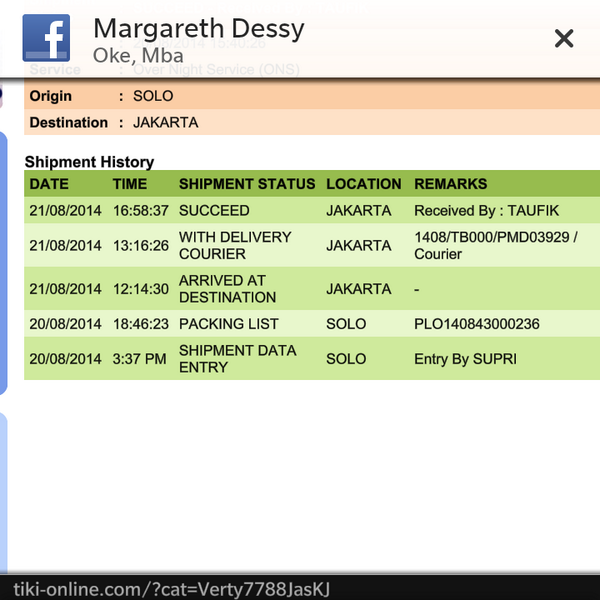Click the REMARKS column header
Viewport: 600px width, 600px height.
tap(451, 184)
